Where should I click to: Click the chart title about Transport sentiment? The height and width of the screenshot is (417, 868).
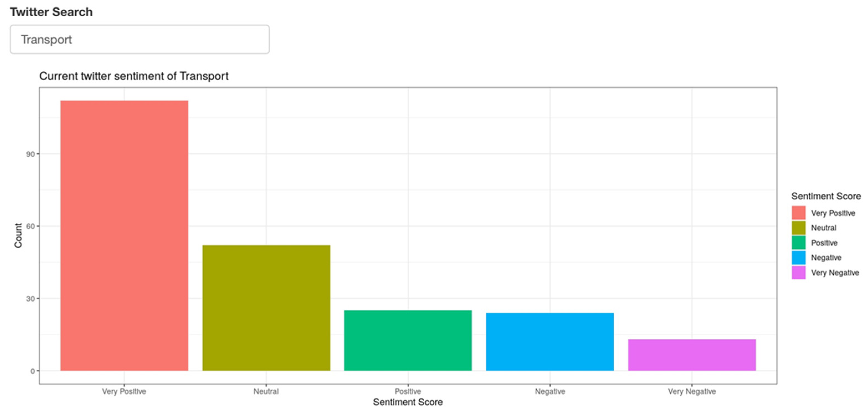pyautogui.click(x=134, y=76)
